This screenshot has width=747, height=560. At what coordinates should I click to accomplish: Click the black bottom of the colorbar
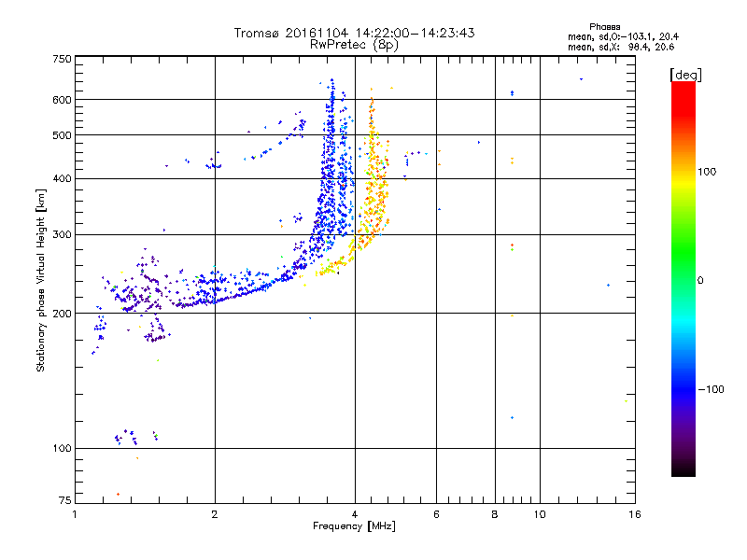point(684,469)
